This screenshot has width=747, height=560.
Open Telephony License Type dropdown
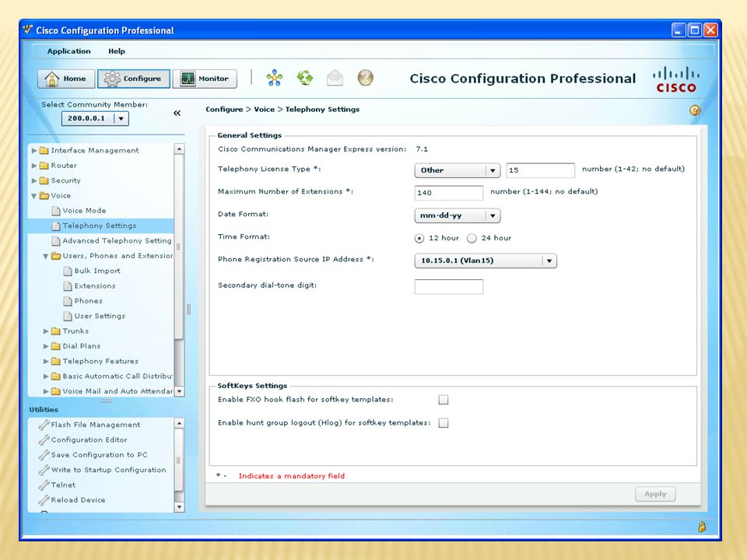coord(458,170)
